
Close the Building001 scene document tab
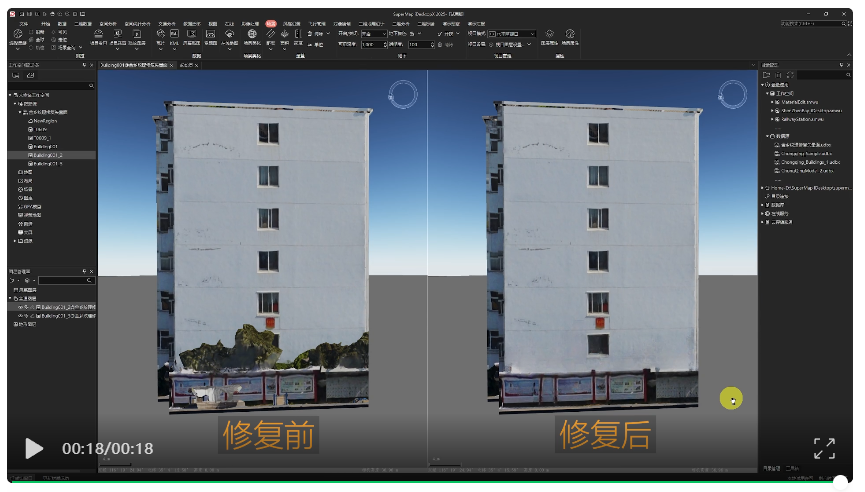tap(171, 65)
